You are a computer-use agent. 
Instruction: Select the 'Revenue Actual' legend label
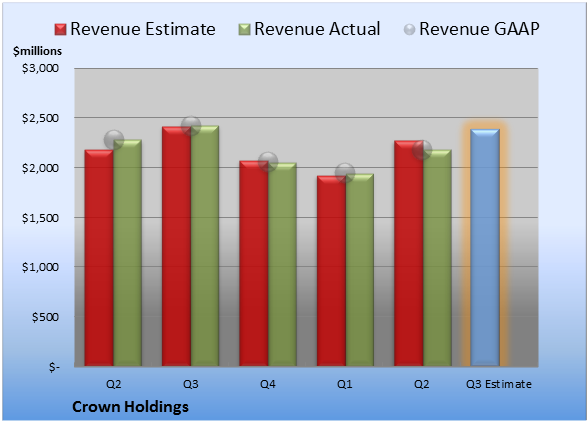pyautogui.click(x=317, y=29)
